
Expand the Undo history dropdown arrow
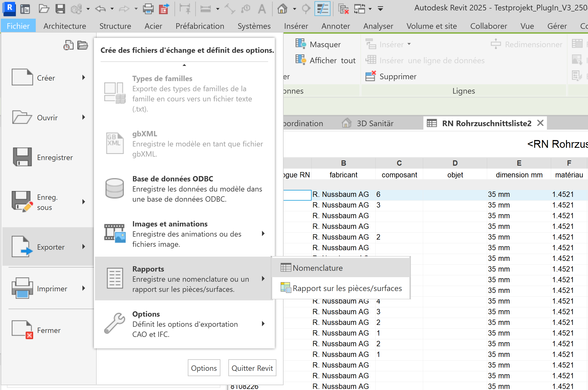112,9
